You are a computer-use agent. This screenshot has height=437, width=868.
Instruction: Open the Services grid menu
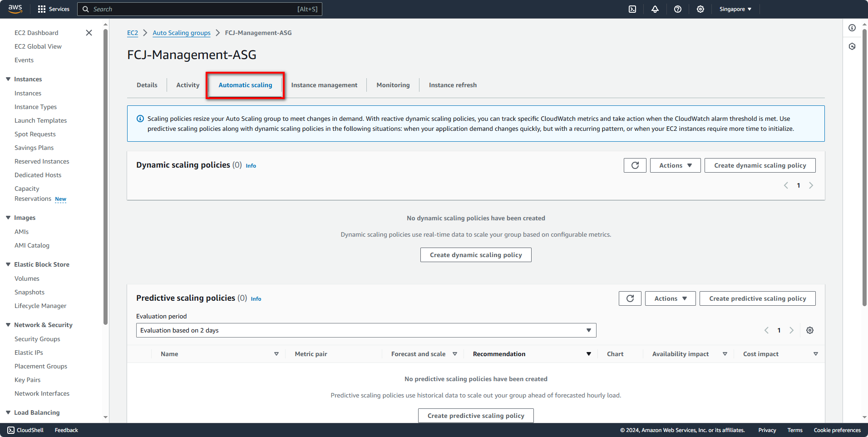click(x=53, y=9)
